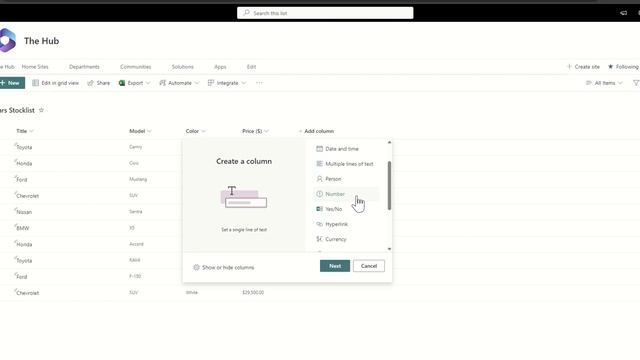Screen dimensions: 640x360
Task: Click the Excel Export icon
Action: pos(122,83)
